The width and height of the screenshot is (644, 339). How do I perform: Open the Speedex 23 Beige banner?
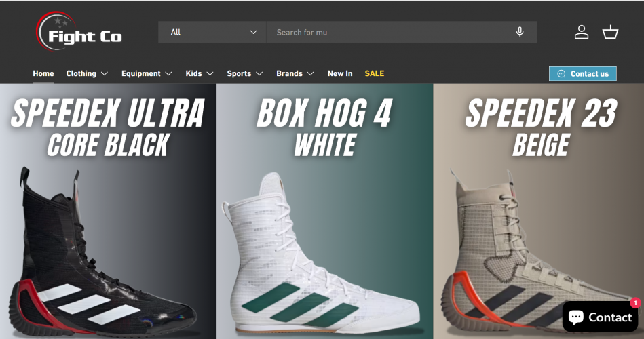(x=538, y=212)
